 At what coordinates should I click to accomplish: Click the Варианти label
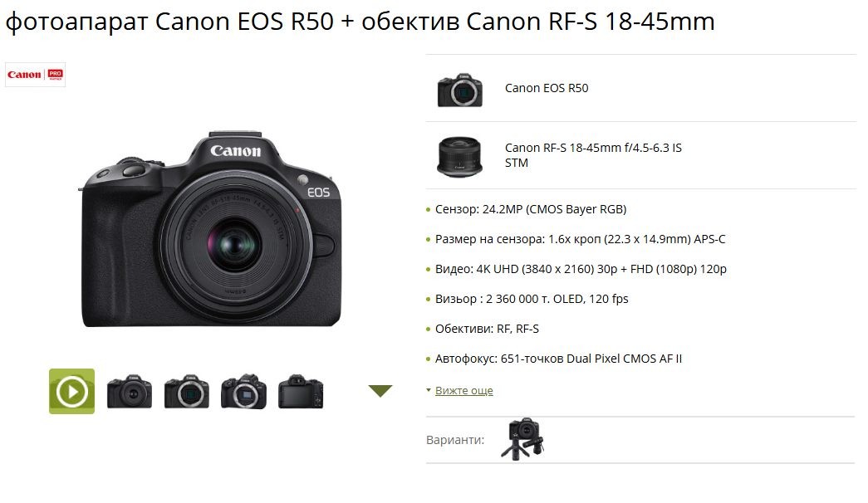[x=455, y=440]
